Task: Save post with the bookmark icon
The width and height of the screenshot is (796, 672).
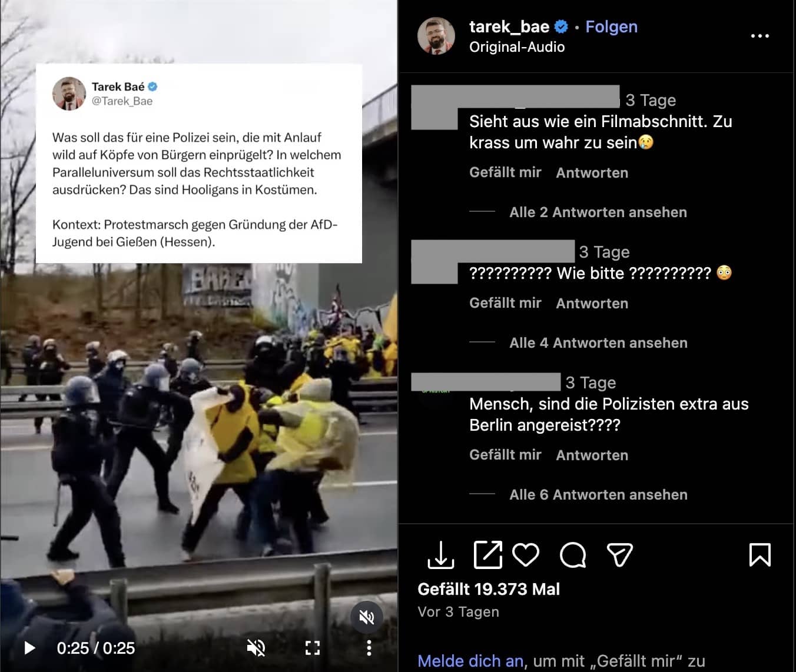Action: click(759, 555)
